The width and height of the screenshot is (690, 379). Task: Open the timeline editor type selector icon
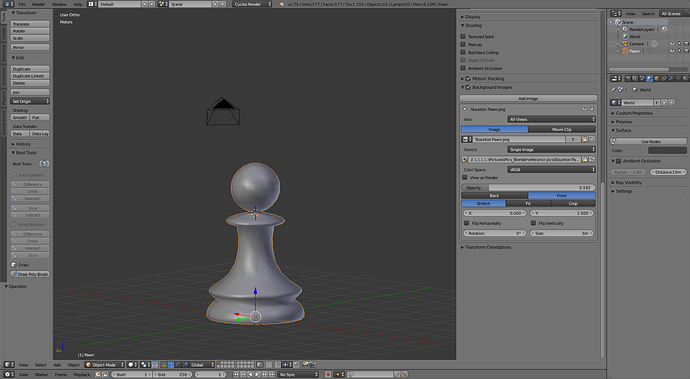8,374
